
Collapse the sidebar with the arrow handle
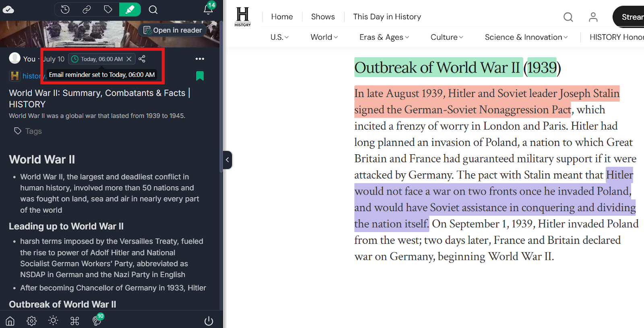point(227,160)
